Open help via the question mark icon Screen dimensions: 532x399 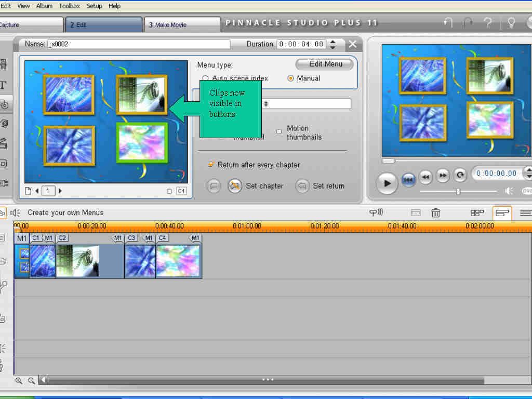click(488, 23)
